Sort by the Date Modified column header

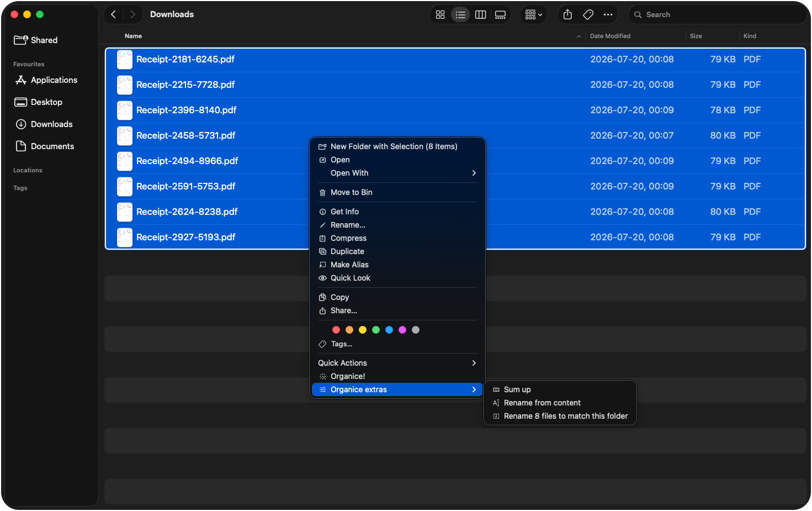[x=610, y=36]
